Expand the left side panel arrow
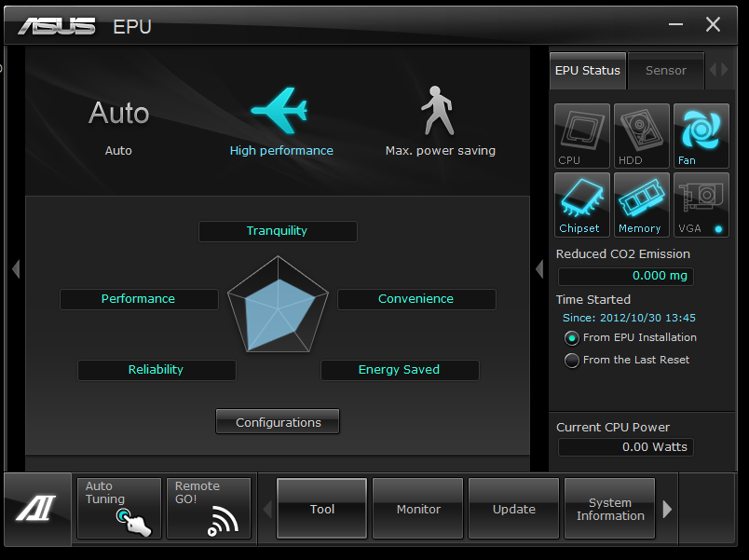The height and width of the screenshot is (560, 749). click(x=15, y=268)
